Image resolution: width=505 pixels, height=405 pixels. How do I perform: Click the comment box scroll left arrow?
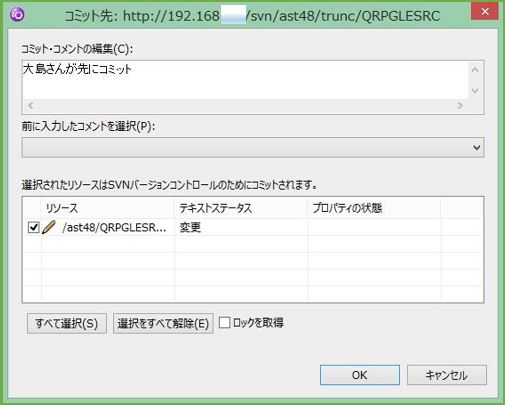(31, 106)
